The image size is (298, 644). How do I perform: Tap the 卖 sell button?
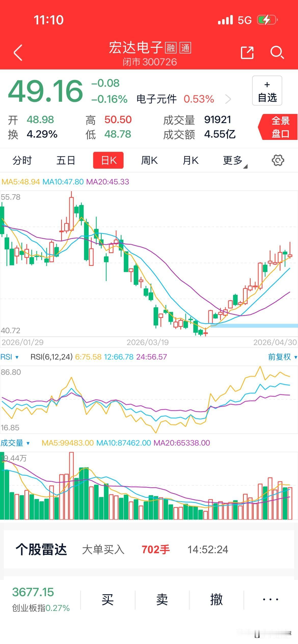pyautogui.click(x=162, y=600)
